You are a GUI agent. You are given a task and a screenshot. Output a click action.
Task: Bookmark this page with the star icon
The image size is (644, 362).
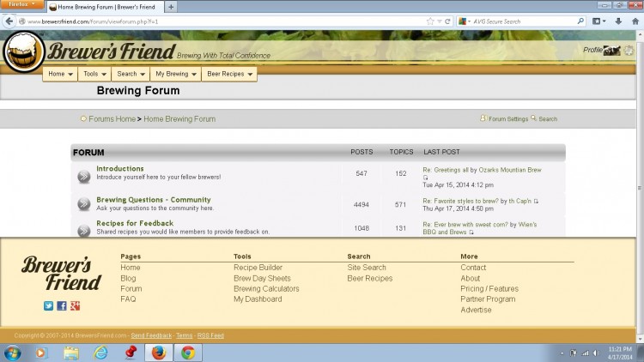click(x=430, y=21)
